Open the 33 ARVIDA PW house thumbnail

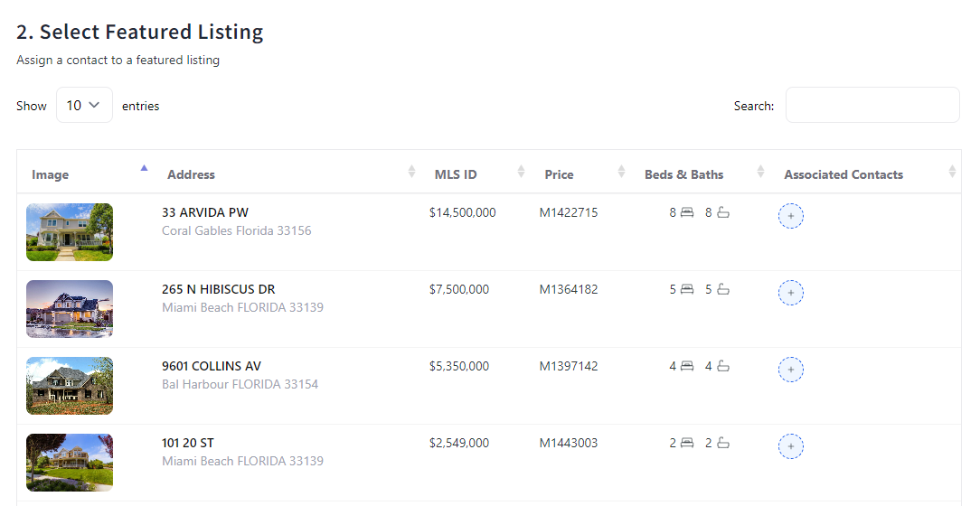tap(70, 232)
